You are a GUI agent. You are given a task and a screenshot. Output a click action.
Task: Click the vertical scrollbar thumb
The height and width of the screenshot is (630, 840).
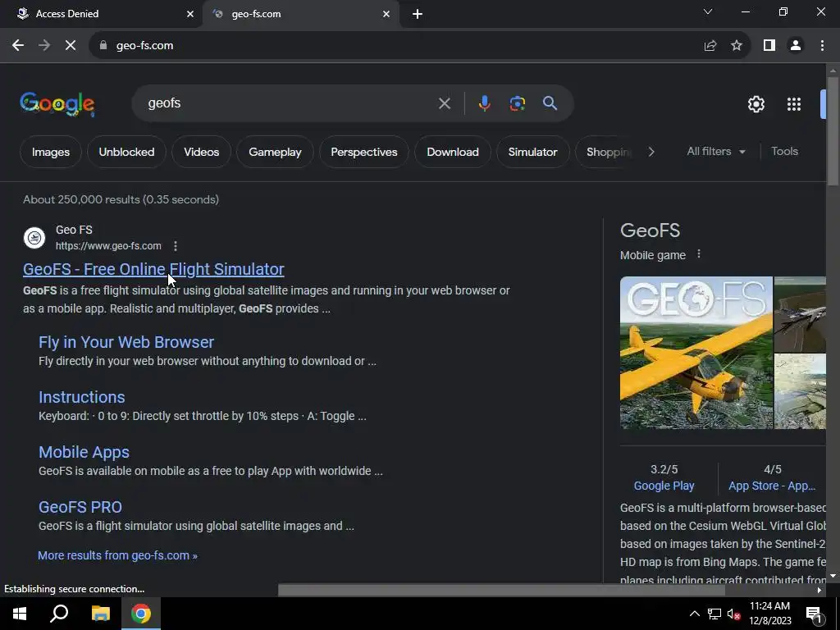pos(833,132)
